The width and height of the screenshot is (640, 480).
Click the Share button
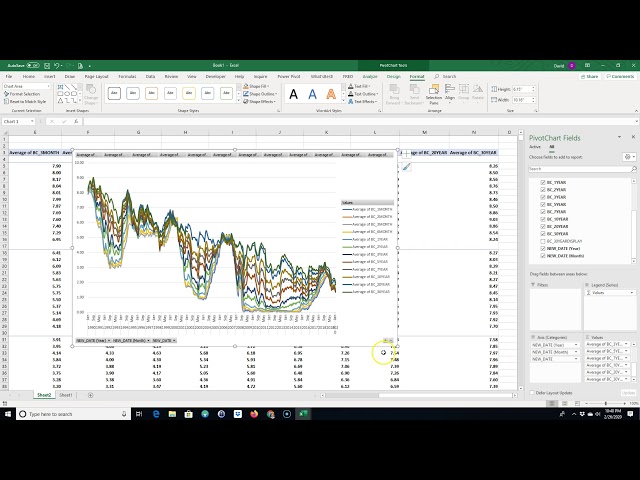589,76
